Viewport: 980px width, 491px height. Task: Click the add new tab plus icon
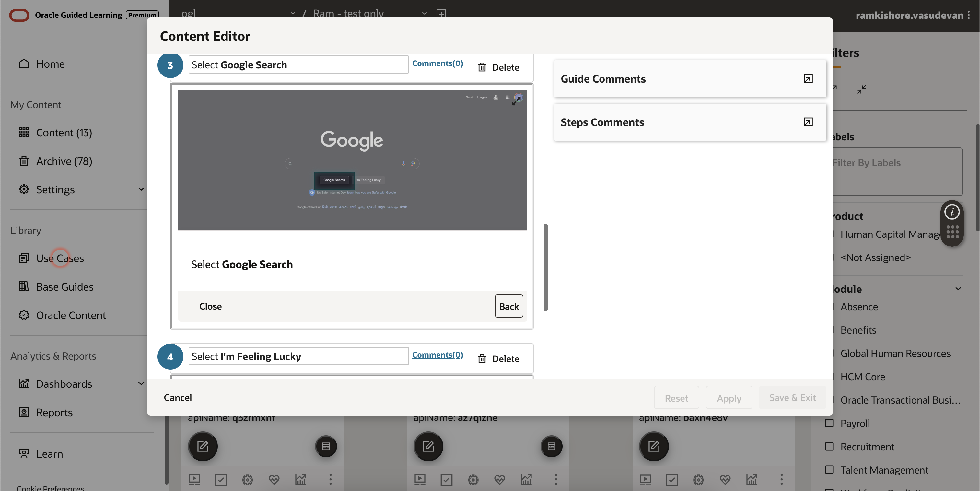pos(441,14)
